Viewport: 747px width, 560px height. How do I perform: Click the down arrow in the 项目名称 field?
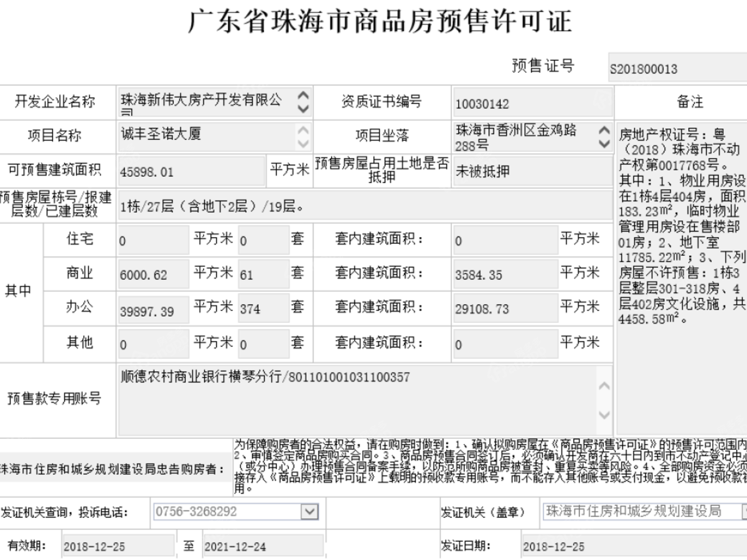[x=303, y=143]
